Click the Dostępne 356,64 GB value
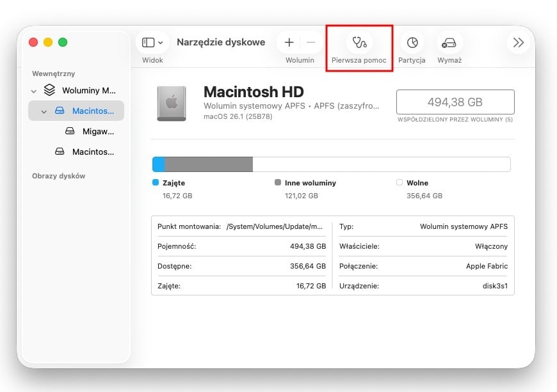557x392 pixels. (x=308, y=266)
